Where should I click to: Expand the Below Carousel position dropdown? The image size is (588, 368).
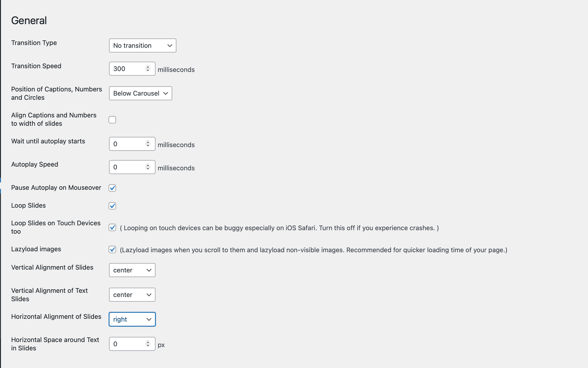pos(140,94)
